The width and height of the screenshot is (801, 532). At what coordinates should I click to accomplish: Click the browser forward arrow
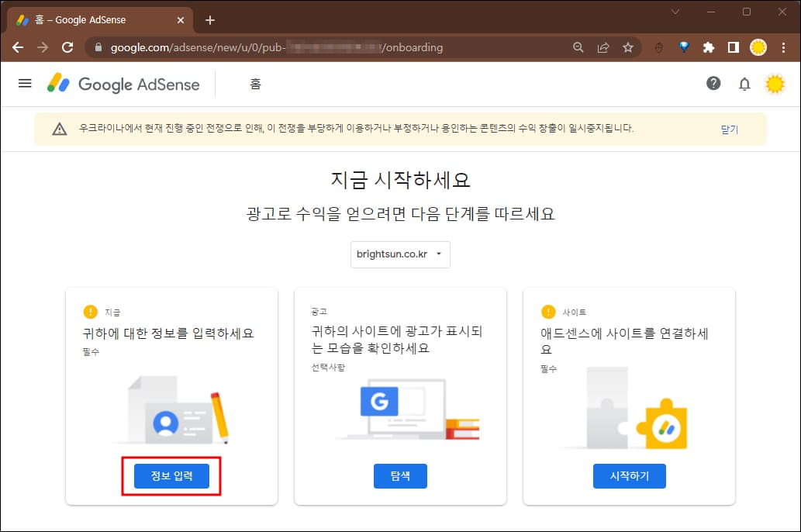(x=43, y=47)
